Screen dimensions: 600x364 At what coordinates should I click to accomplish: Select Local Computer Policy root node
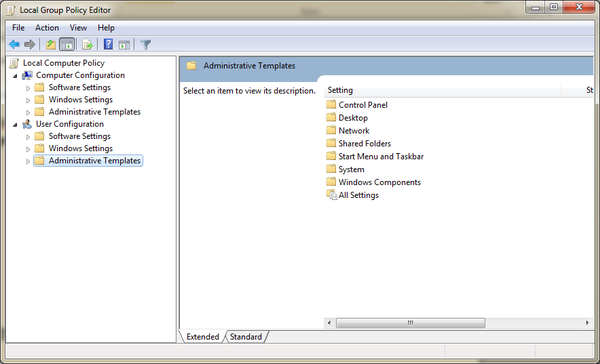point(64,63)
